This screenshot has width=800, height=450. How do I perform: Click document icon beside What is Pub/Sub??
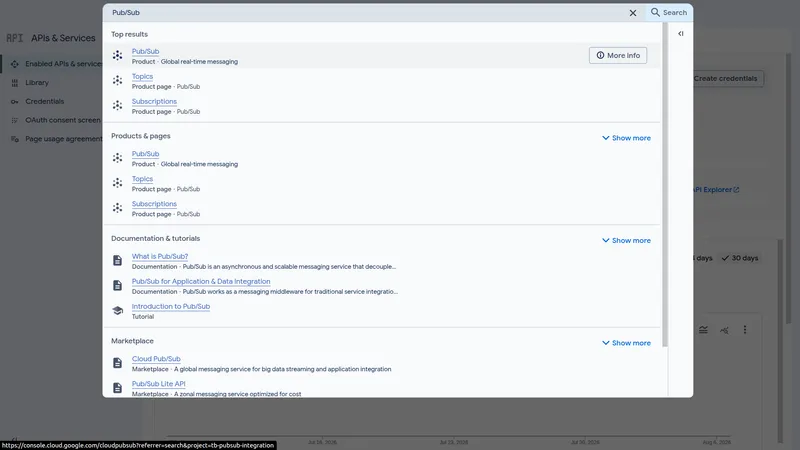click(x=117, y=260)
